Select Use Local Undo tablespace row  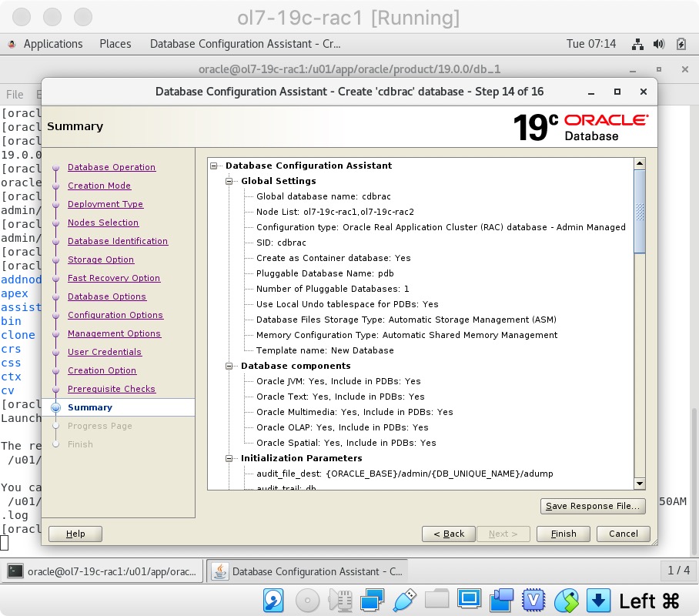click(x=347, y=304)
